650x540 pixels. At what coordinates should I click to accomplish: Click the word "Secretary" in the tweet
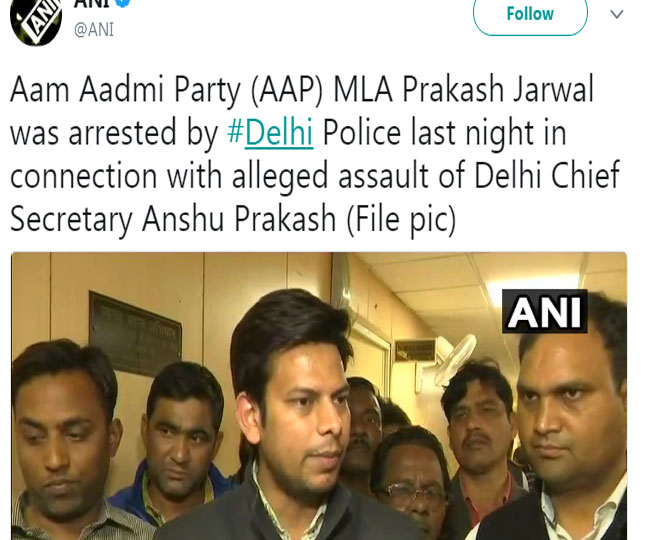77,219
